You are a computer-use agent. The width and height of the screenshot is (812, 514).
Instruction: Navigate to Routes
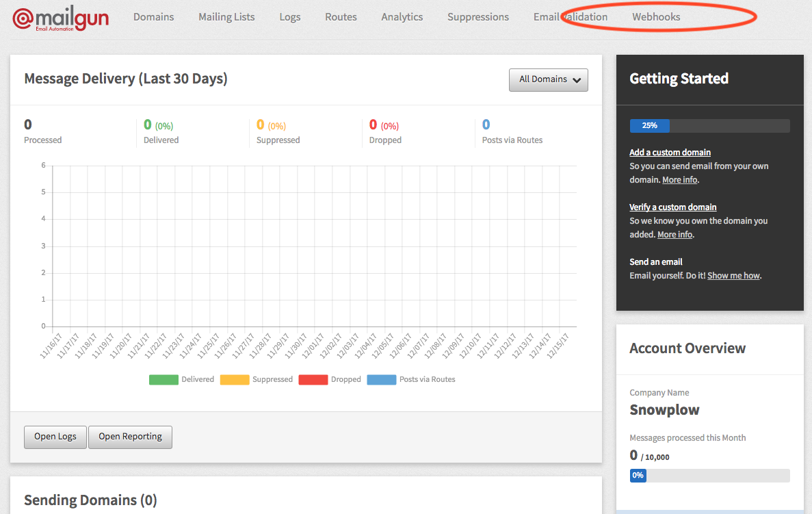[x=341, y=17]
